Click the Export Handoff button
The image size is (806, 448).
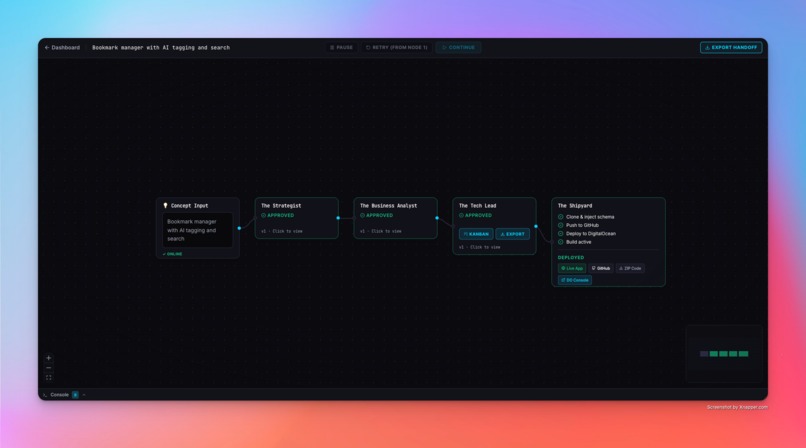731,47
